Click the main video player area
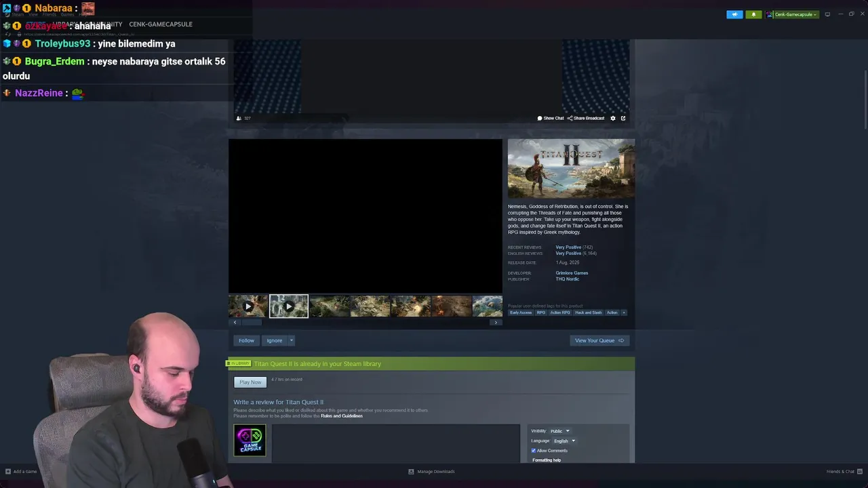The height and width of the screenshot is (488, 868). (366, 216)
